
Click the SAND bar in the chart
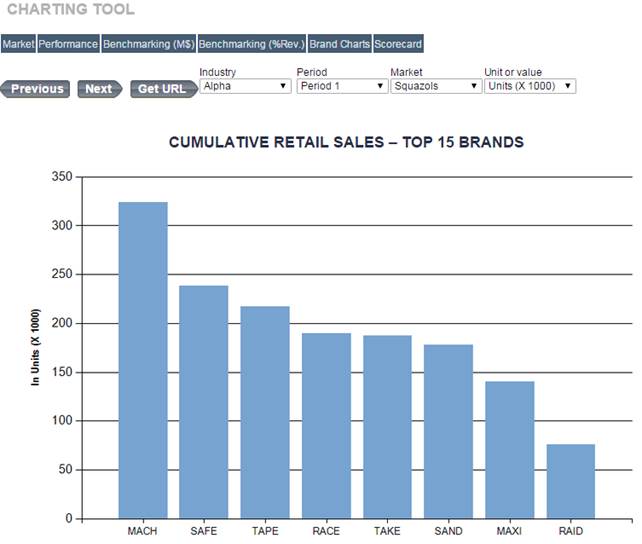coord(448,431)
